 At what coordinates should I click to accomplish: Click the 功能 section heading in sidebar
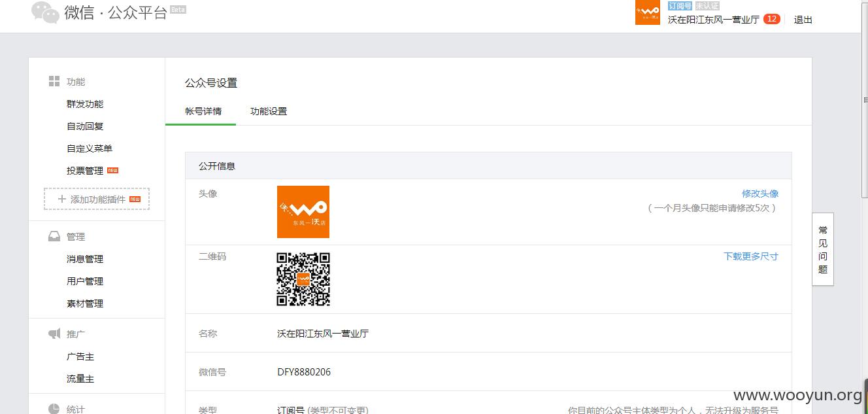(76, 82)
